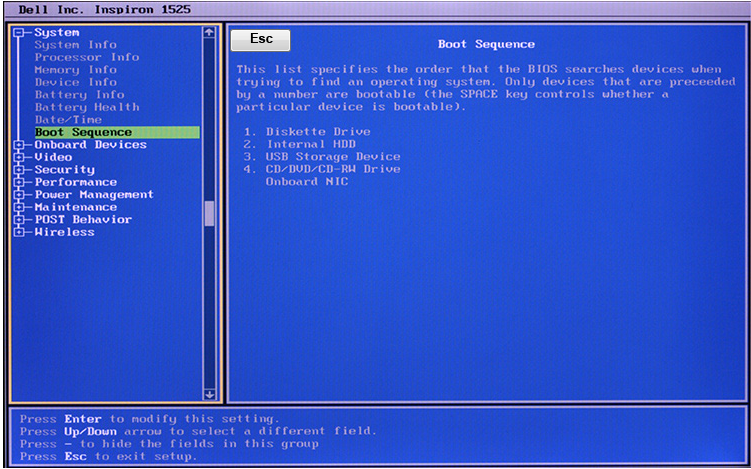The image size is (751, 469).
Task: Select Onboard NIC boot device
Action: pyautogui.click(x=306, y=181)
